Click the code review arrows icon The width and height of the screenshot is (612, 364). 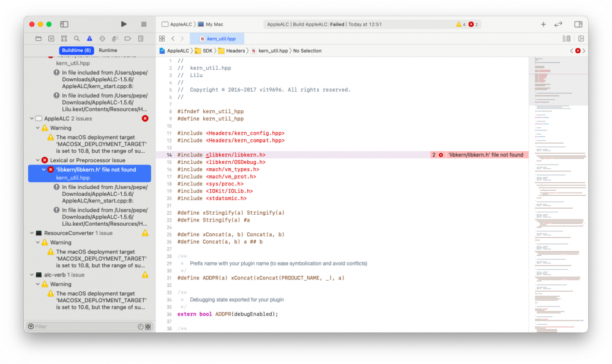pos(558,24)
